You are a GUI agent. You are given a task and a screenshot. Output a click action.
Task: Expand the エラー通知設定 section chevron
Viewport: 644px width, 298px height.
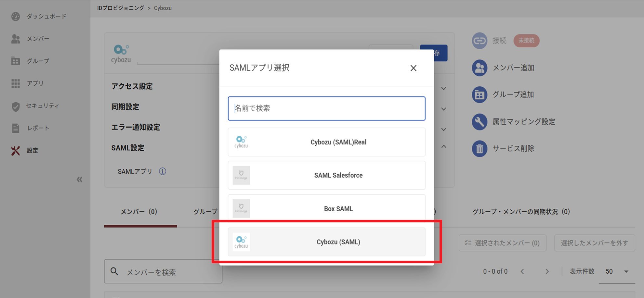(443, 129)
